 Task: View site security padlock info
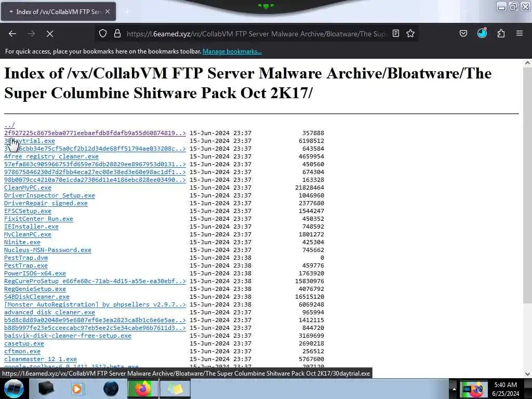117,34
